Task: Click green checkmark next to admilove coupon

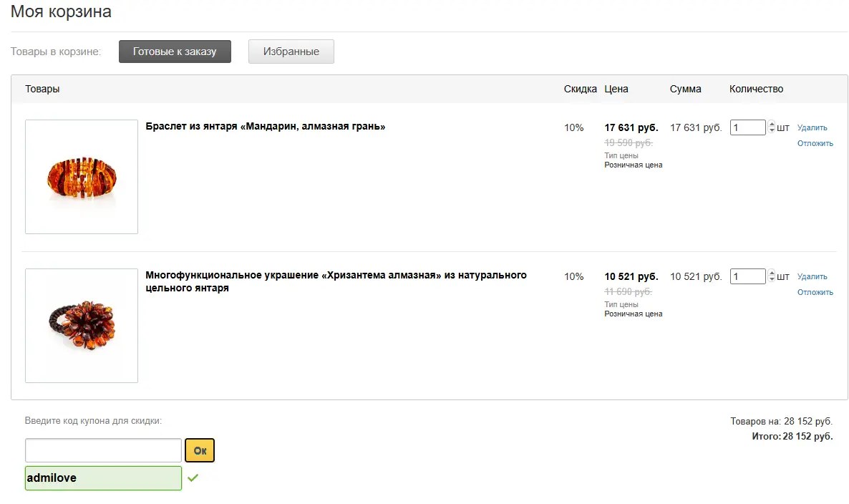Action: [x=193, y=478]
